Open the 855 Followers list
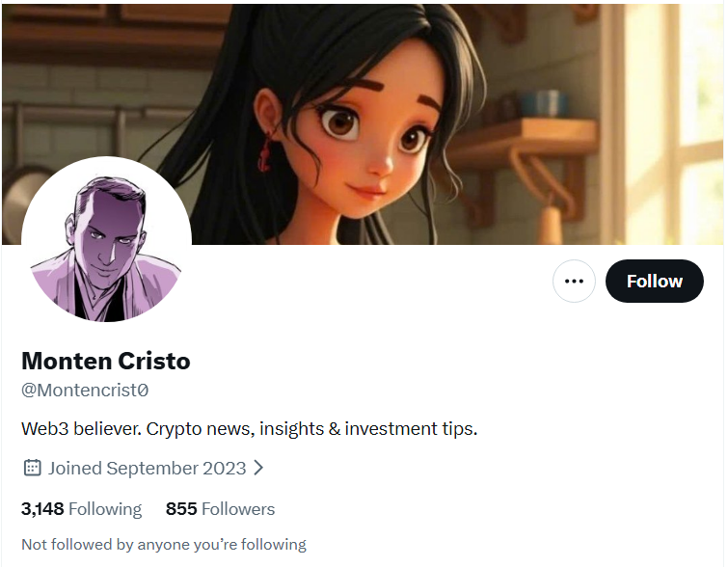This screenshot has width=728, height=567. 220,509
